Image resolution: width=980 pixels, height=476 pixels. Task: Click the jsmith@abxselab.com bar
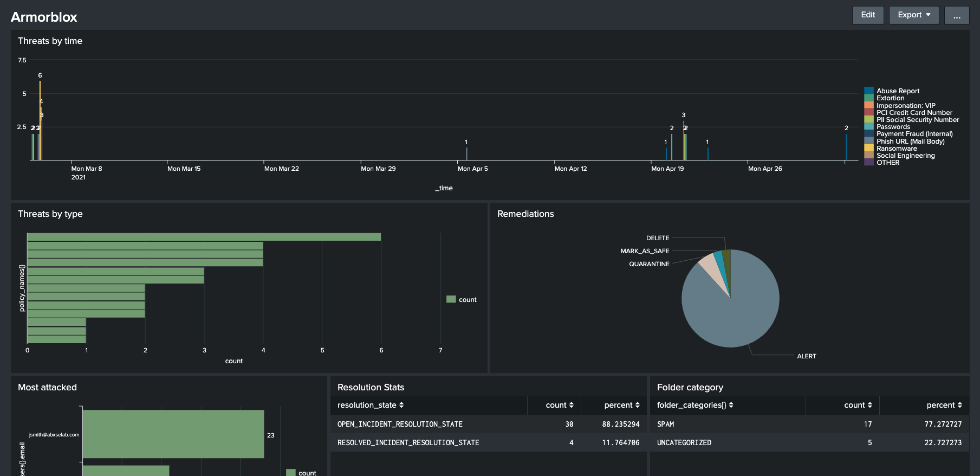(x=173, y=434)
